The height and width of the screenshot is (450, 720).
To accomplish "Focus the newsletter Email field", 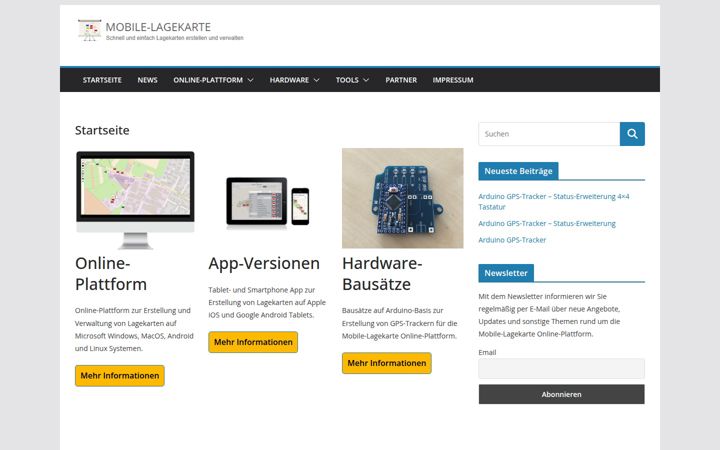I will [562, 369].
